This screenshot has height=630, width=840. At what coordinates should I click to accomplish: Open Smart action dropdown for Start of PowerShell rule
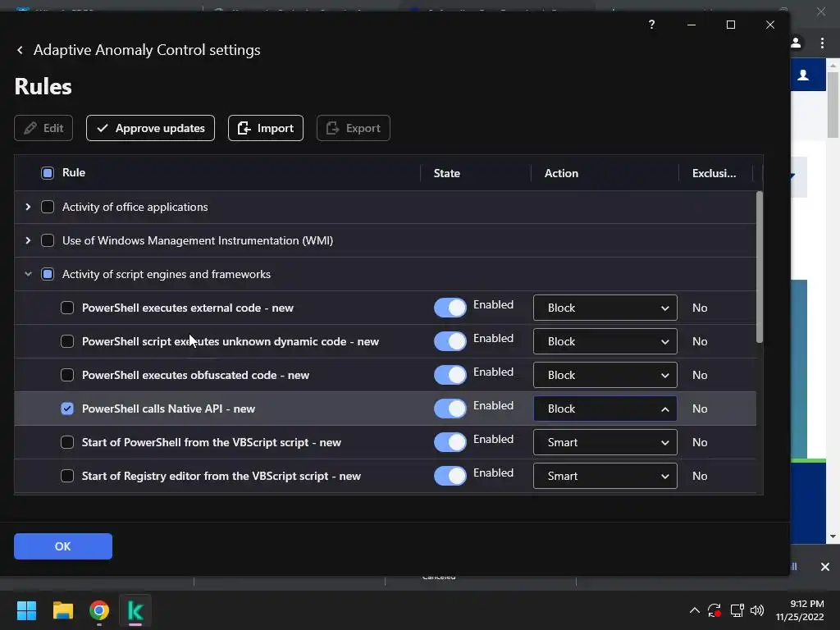click(605, 442)
